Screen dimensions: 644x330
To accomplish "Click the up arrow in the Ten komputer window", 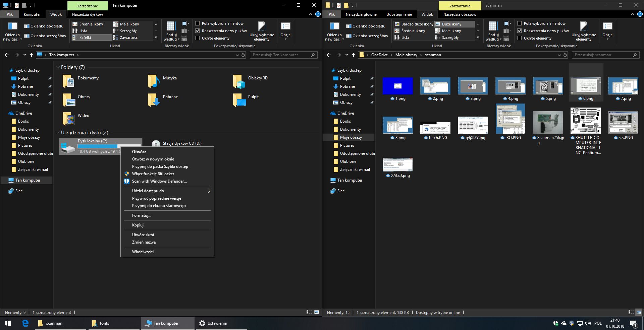I will (x=32, y=55).
